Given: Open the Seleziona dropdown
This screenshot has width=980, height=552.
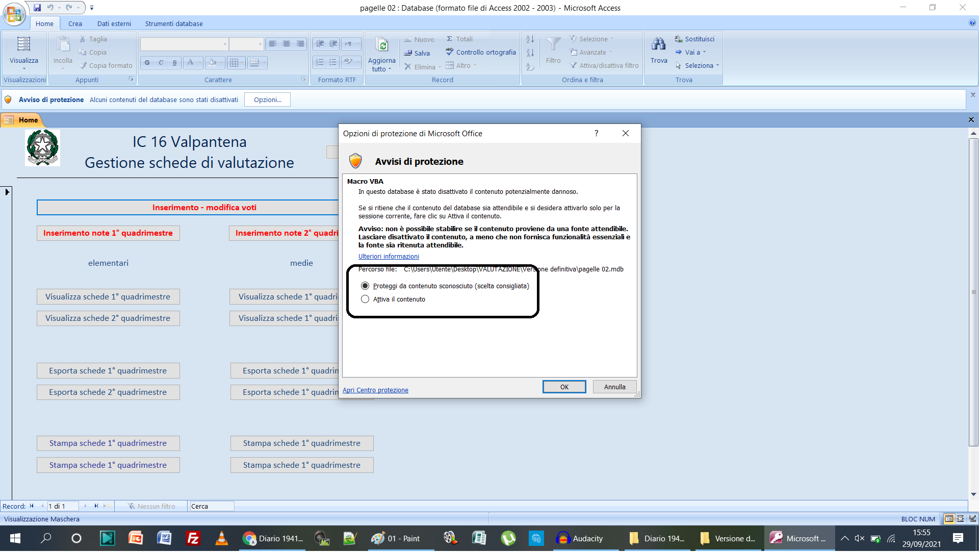Looking at the screenshot, I should (x=697, y=65).
